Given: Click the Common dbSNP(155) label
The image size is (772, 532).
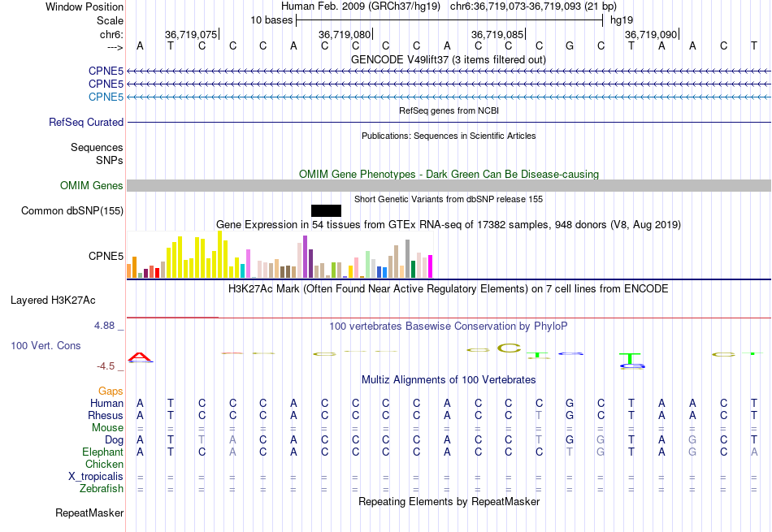Looking at the screenshot, I should (x=72, y=210).
